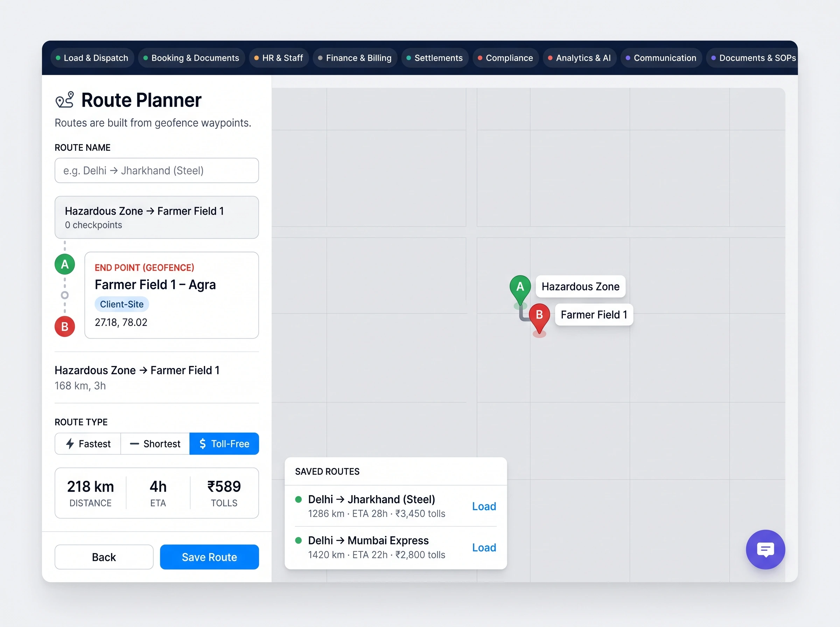Click green circle A in route timeline

[64, 264]
